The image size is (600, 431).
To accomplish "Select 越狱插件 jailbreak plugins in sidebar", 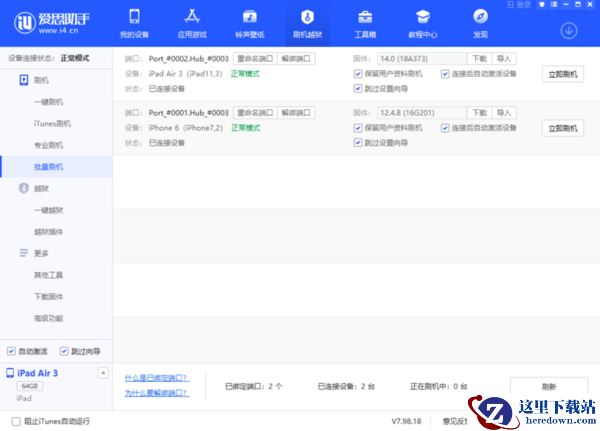I will pos(49,232).
